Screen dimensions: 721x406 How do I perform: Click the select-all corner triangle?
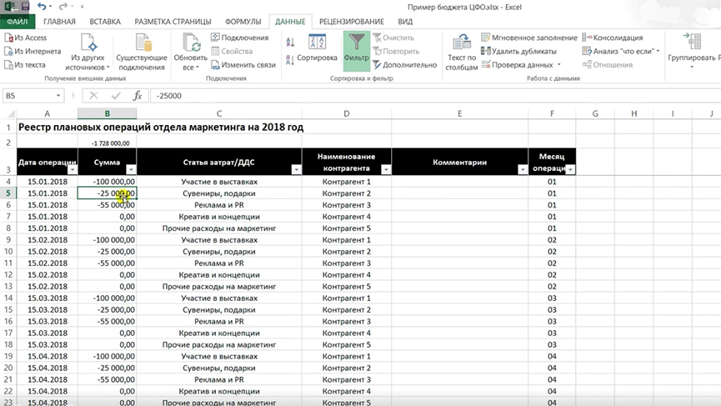click(10, 114)
